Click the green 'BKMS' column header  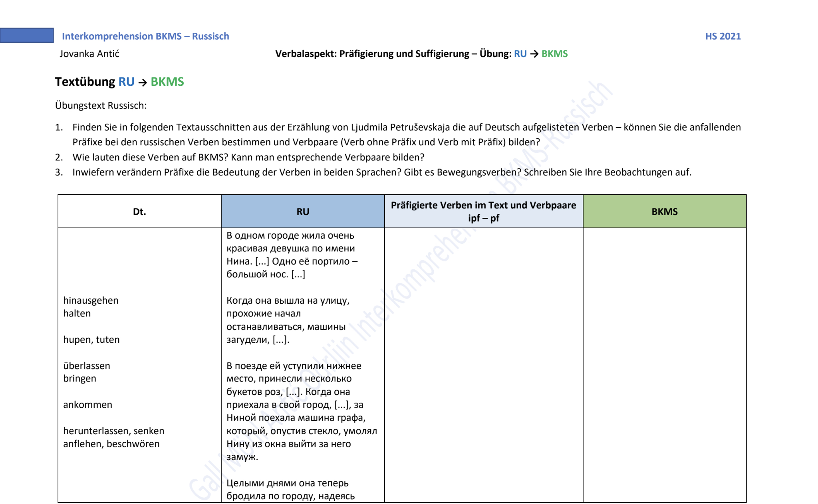click(664, 212)
